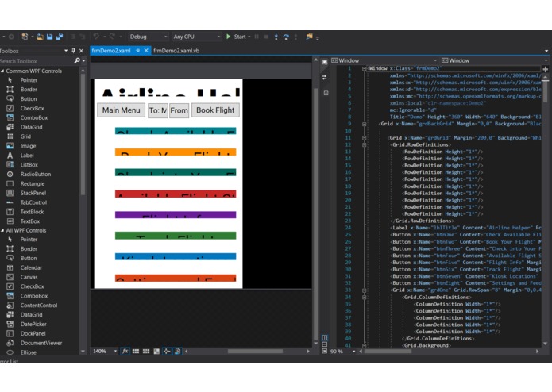Click the Open File folder icon
This screenshot has width=552, height=392.
pyautogui.click(x=40, y=37)
